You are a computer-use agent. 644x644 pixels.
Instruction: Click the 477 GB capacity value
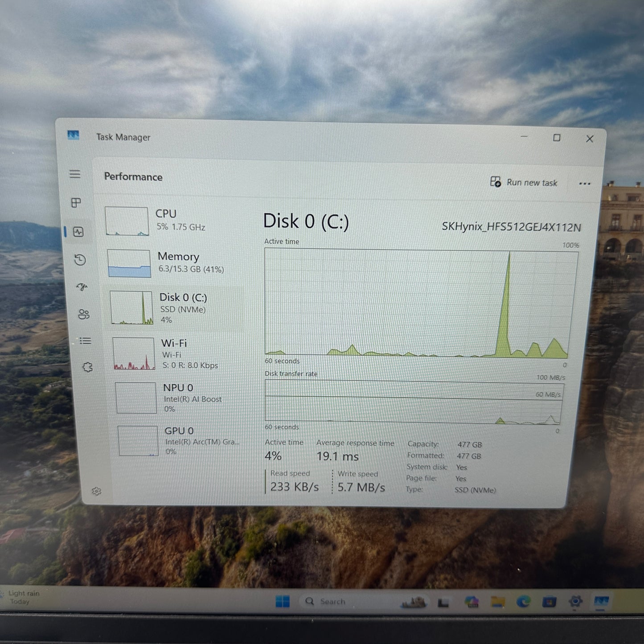(x=469, y=445)
